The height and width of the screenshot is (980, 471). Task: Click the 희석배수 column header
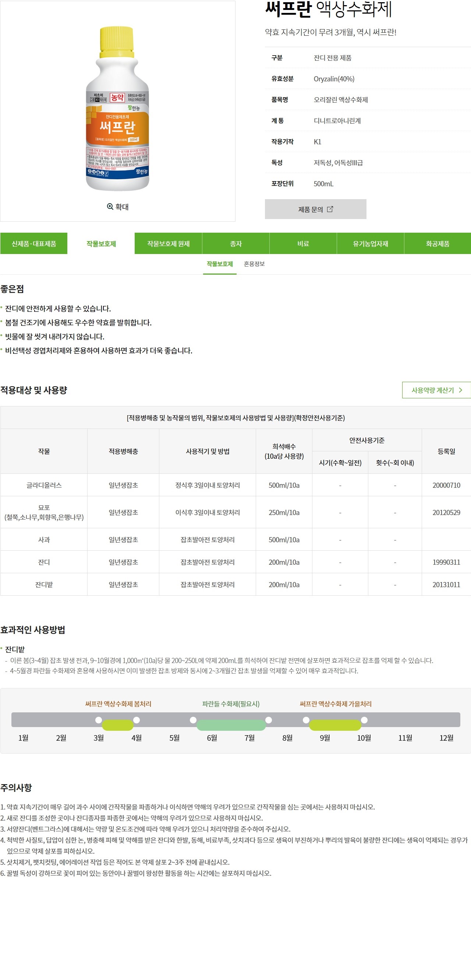[284, 451]
